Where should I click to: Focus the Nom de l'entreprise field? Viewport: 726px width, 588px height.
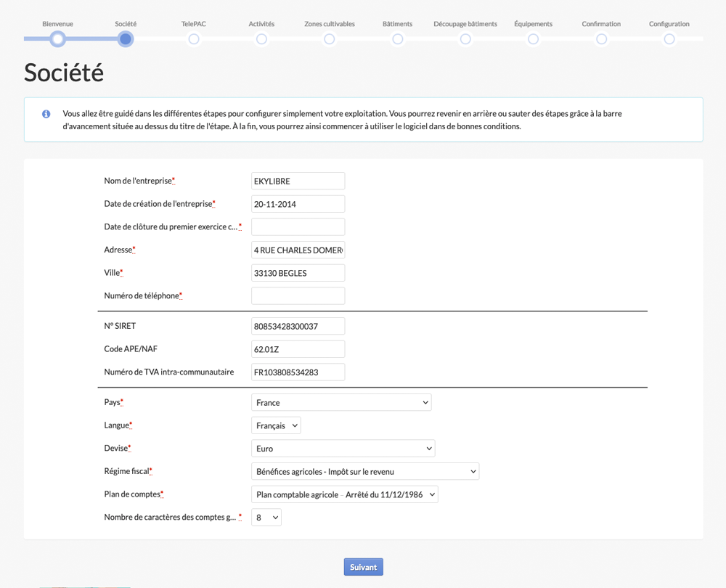coord(298,181)
